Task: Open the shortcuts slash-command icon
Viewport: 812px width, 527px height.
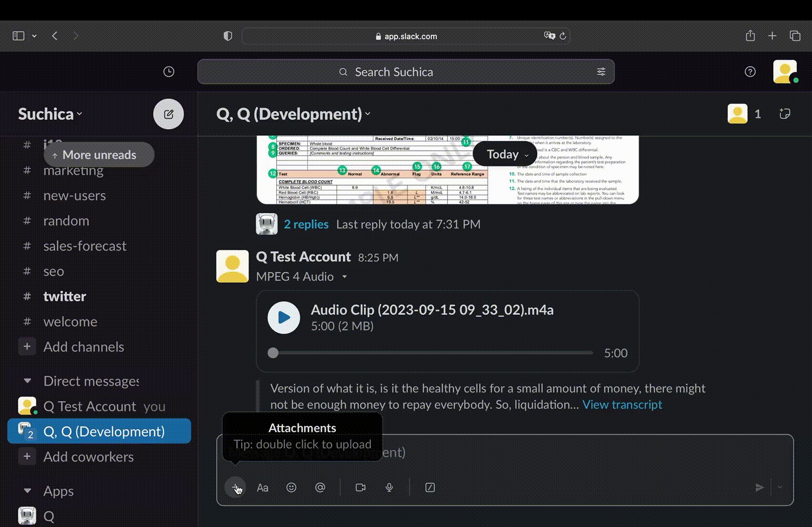Action: coord(430,487)
